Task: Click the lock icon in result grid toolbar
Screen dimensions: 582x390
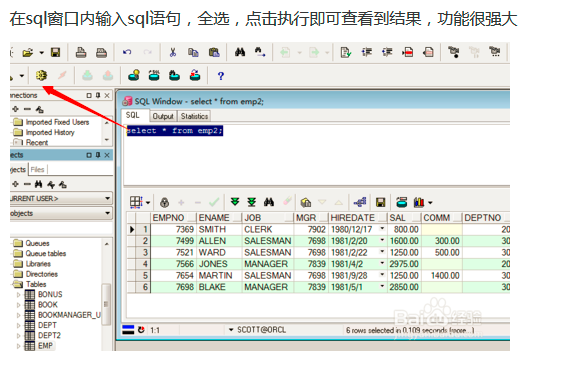Action: pyautogui.click(x=164, y=202)
